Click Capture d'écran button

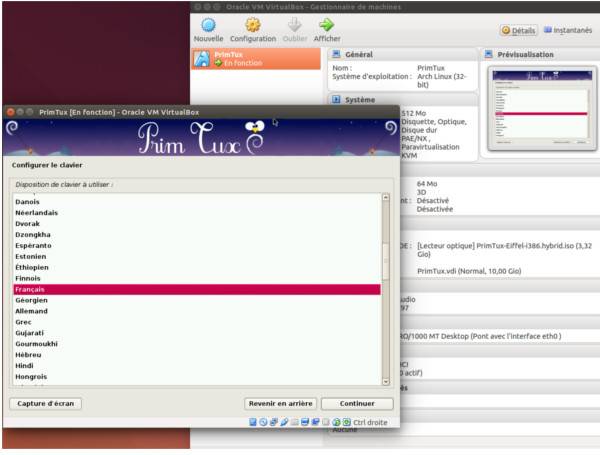46,403
